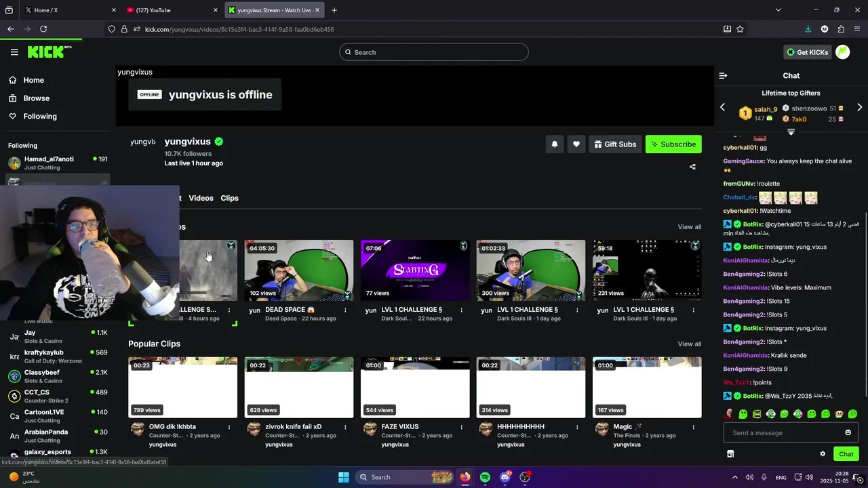Open Classybeef channel in the sidebar
The image size is (868, 488).
click(58, 376)
